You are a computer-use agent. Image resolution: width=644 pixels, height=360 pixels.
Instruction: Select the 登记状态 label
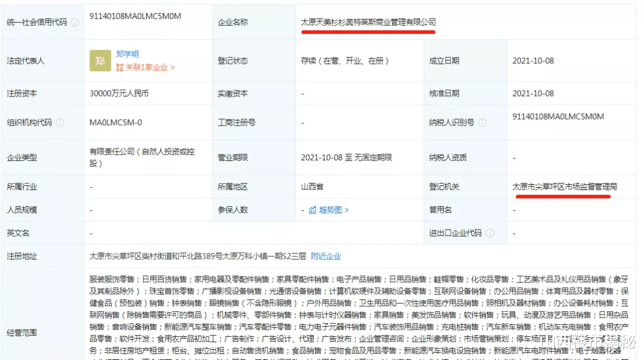(x=233, y=61)
